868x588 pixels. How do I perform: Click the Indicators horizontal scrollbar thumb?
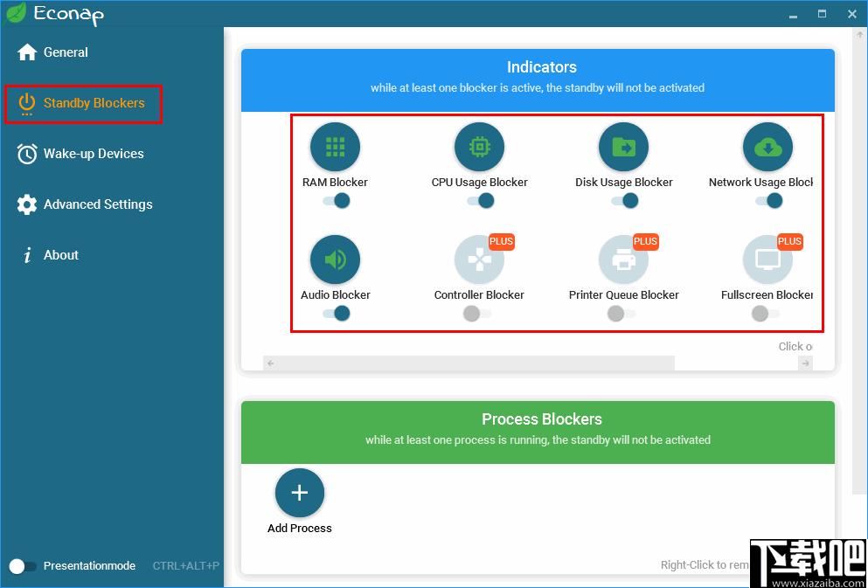476,363
